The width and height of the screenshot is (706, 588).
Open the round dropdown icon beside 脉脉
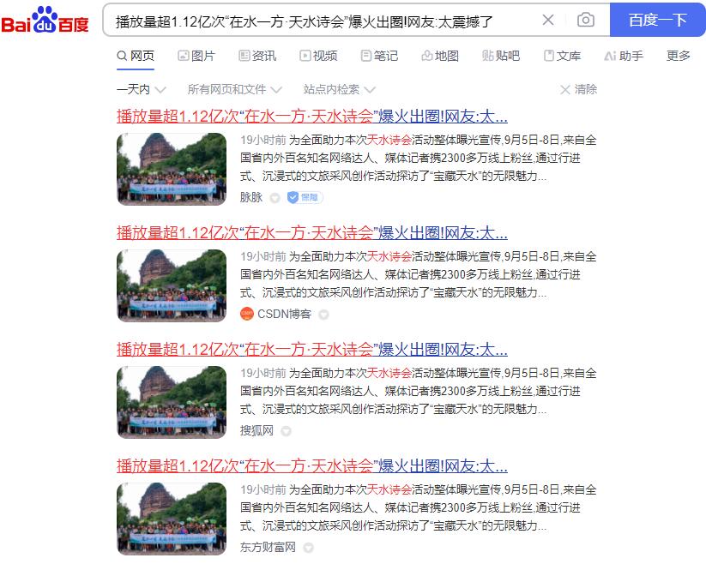[x=275, y=198]
